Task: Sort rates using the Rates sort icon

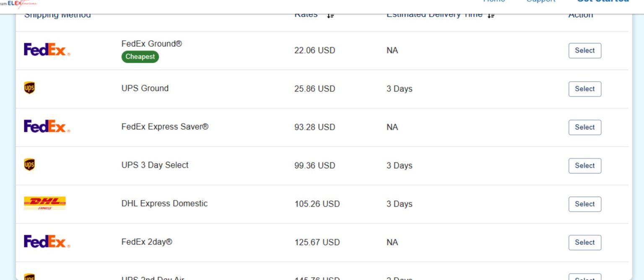Action: pyautogui.click(x=330, y=15)
